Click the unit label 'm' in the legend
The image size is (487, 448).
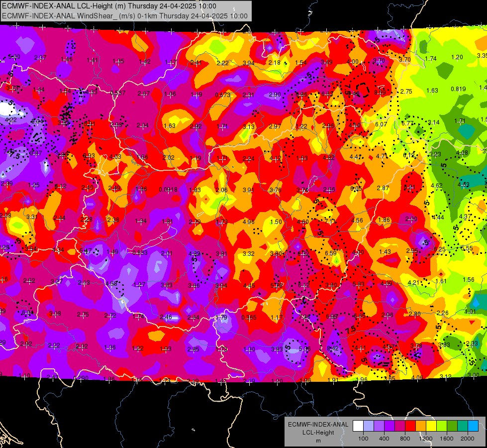point(318,441)
